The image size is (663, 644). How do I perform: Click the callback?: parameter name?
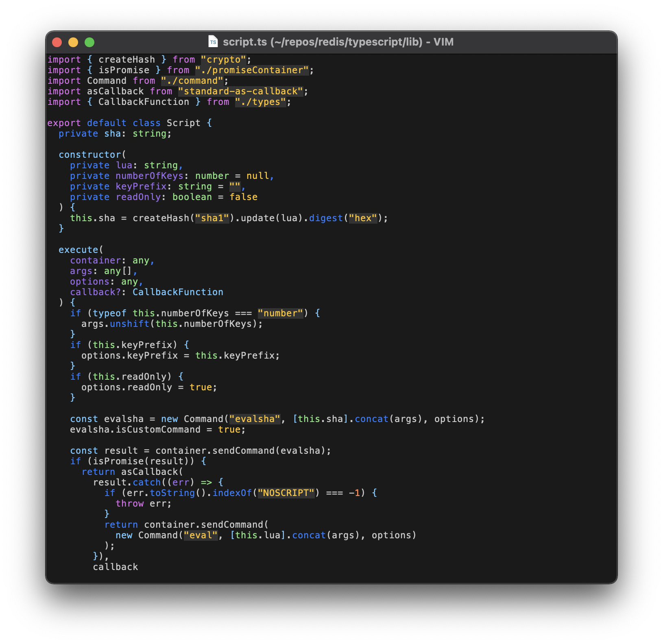pos(95,292)
